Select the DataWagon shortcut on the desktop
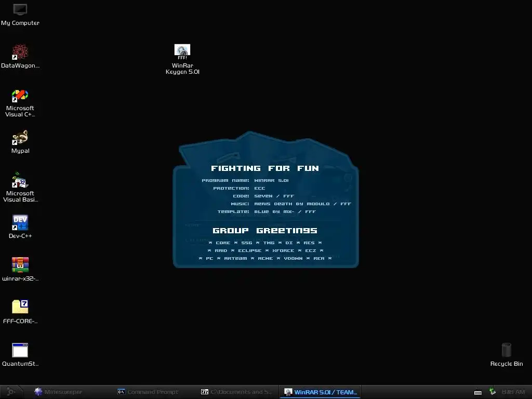 click(20, 56)
